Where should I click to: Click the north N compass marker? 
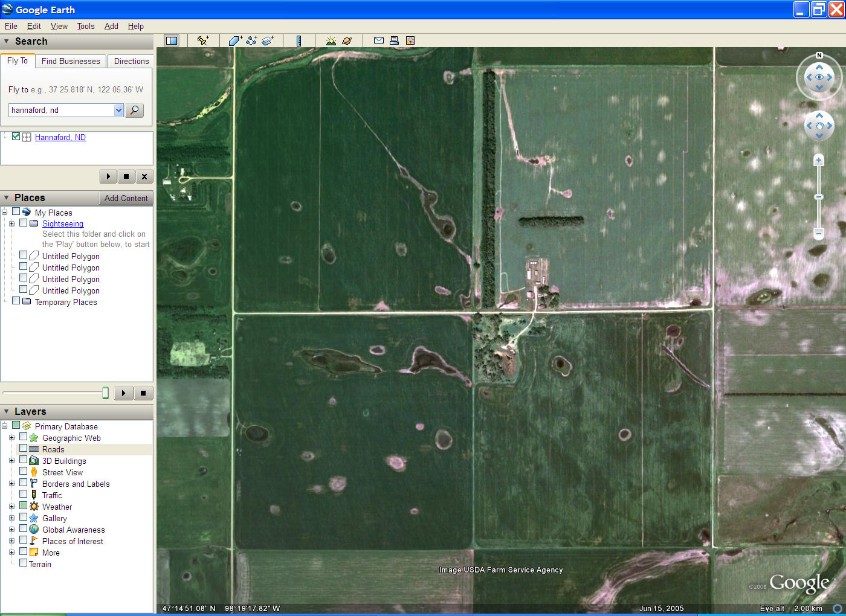(819, 56)
